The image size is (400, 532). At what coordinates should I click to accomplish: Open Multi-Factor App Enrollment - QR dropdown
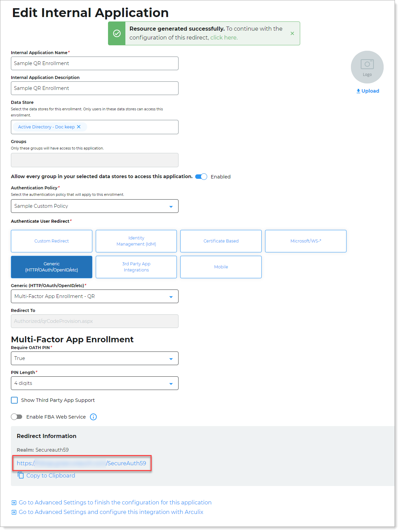point(94,296)
